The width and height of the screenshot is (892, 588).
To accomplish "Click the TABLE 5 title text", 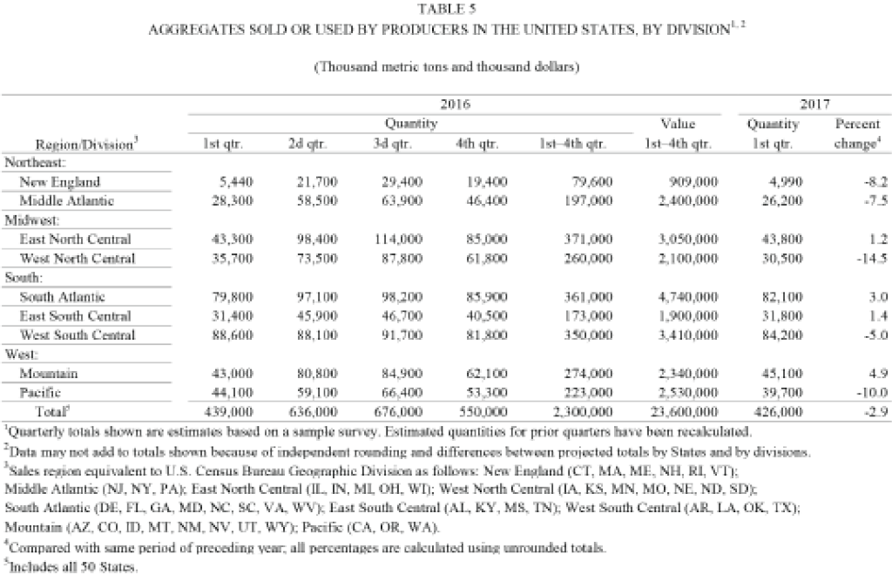I will 446,10.
